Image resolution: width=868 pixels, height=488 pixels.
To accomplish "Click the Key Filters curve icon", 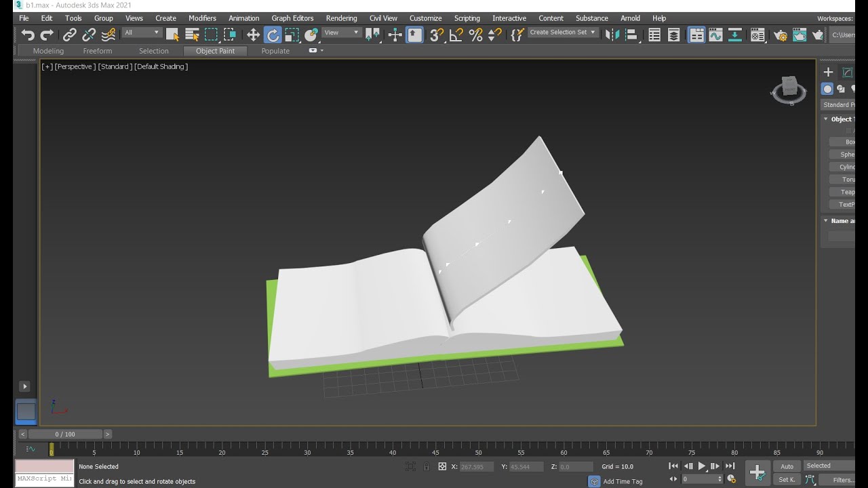I will click(810, 480).
